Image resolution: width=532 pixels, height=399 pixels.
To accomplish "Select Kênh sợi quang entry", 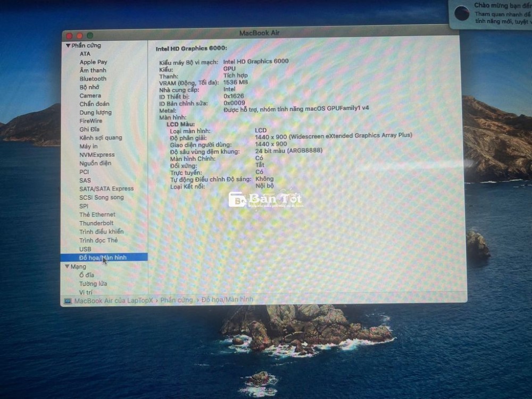I will [x=101, y=138].
